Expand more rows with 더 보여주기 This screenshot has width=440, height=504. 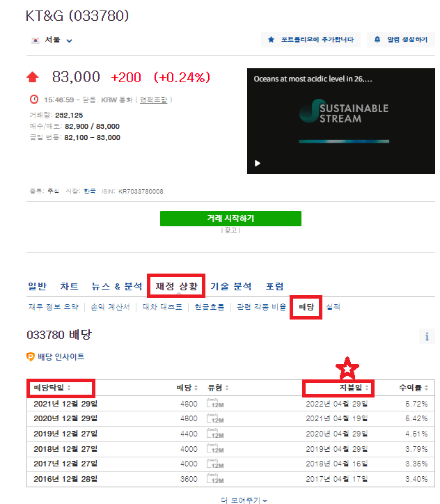point(244,500)
